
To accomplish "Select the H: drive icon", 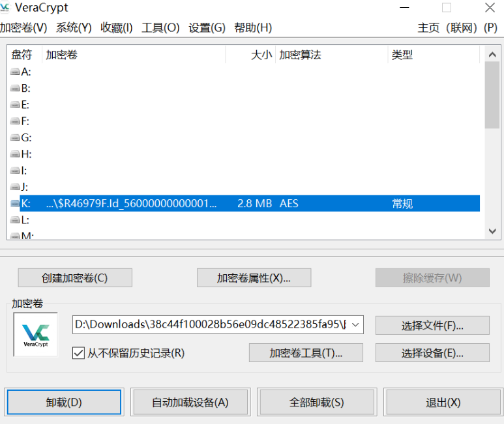I will point(15,154).
